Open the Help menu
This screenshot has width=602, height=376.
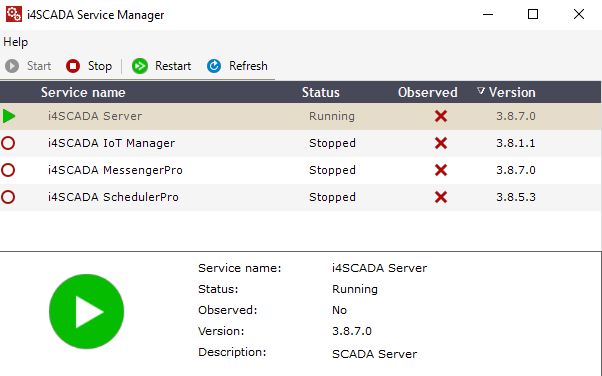pyautogui.click(x=16, y=42)
